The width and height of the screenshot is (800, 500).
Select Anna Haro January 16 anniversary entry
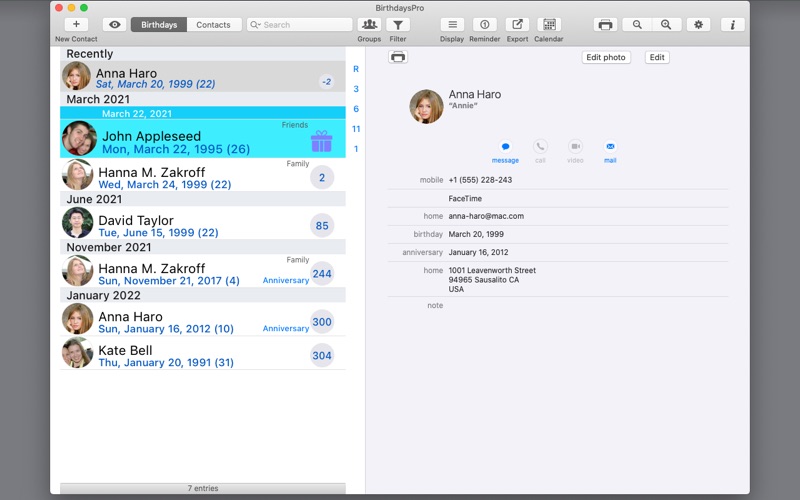click(x=203, y=319)
